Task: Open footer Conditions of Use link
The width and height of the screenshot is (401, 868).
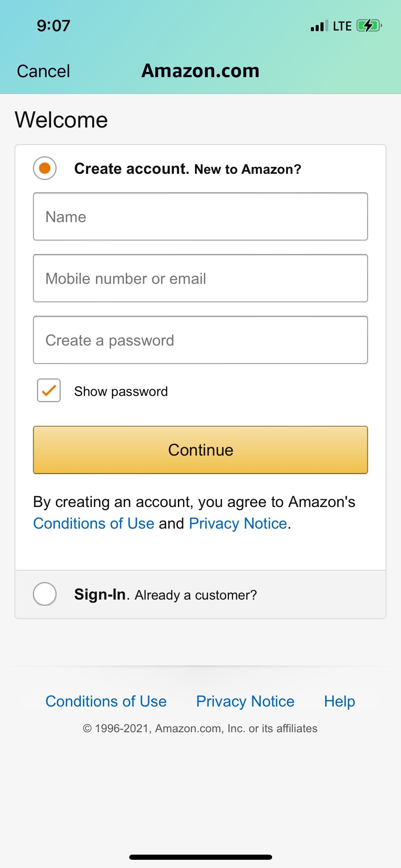Action: click(x=106, y=701)
